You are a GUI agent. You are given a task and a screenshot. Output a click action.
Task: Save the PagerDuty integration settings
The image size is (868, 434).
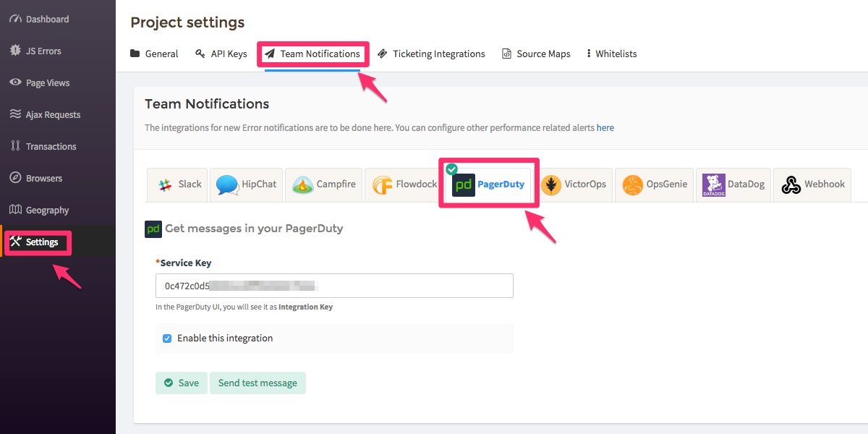[x=182, y=383]
